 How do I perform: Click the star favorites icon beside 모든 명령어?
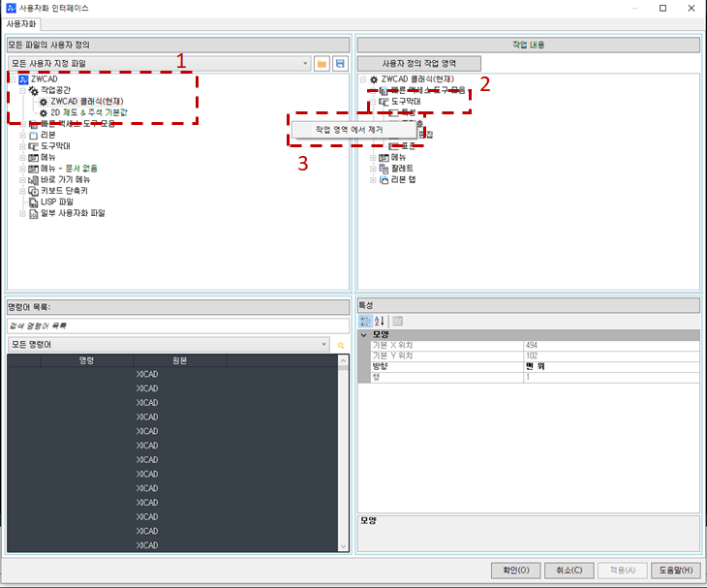[340, 345]
